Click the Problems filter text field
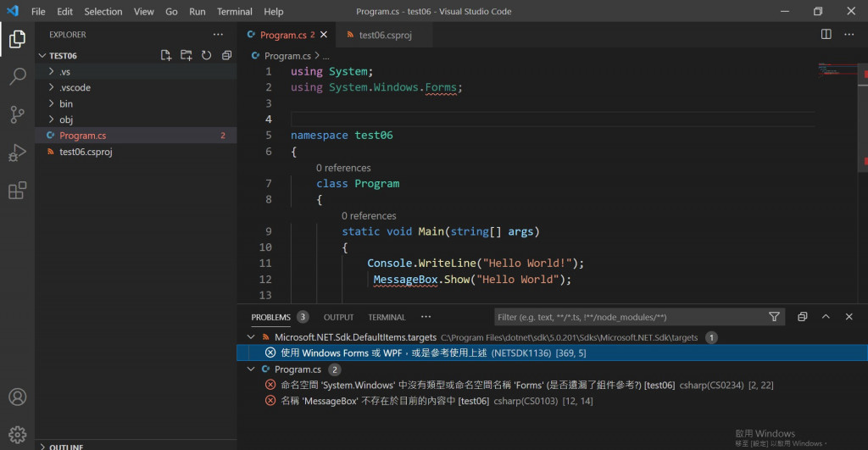The height and width of the screenshot is (450, 868). pyautogui.click(x=627, y=317)
